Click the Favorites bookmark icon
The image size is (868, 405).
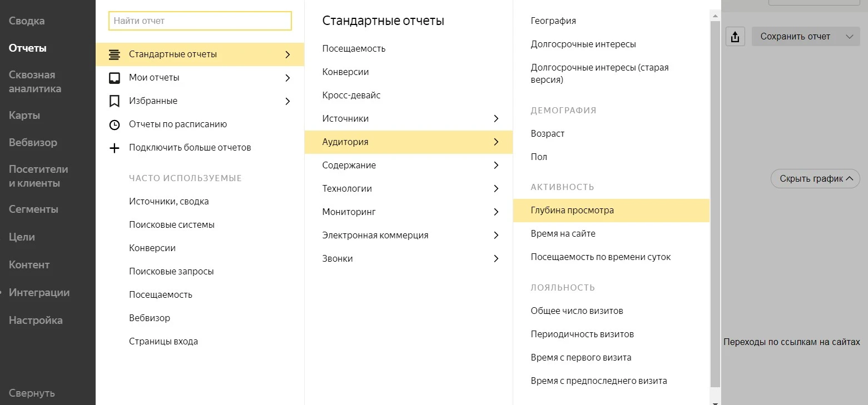[115, 101]
